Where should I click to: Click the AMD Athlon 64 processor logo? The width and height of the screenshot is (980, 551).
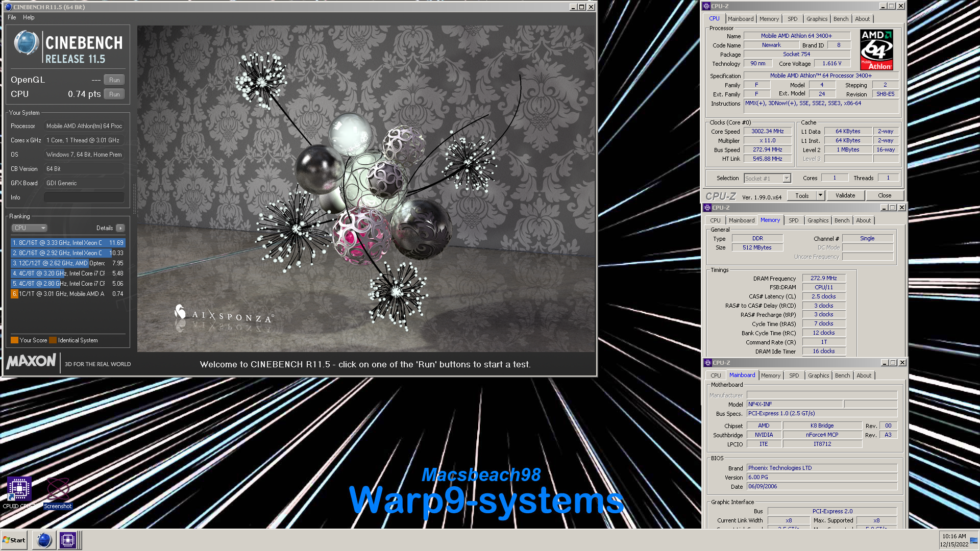876,50
